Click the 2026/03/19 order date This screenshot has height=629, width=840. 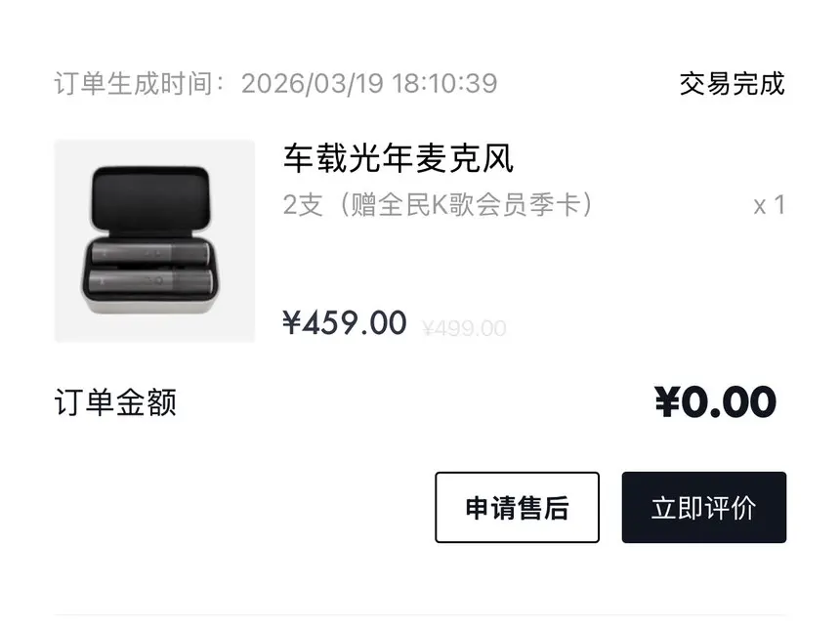tap(313, 84)
